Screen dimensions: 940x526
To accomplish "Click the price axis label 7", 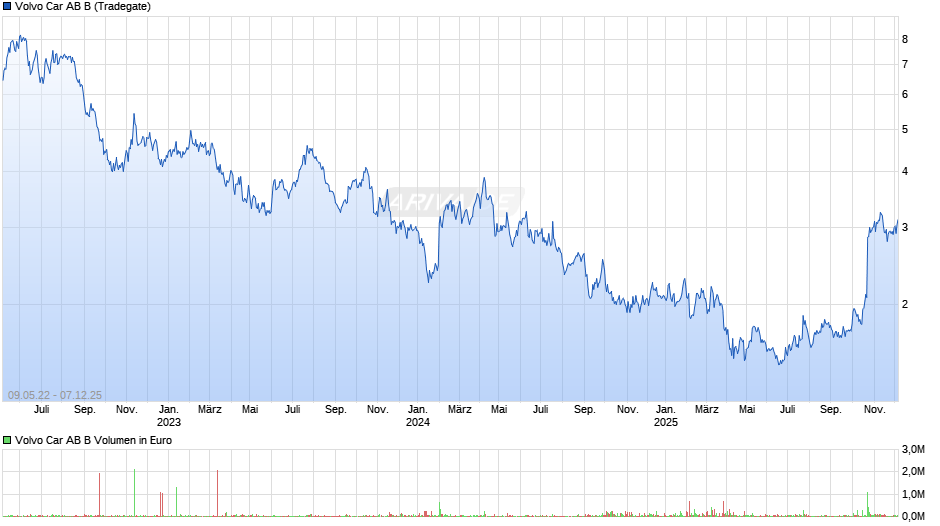I will point(905,65).
